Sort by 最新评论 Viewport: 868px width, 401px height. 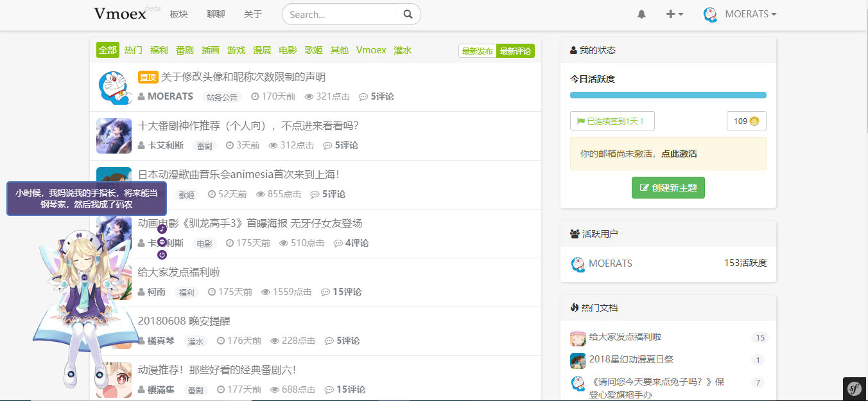point(516,51)
